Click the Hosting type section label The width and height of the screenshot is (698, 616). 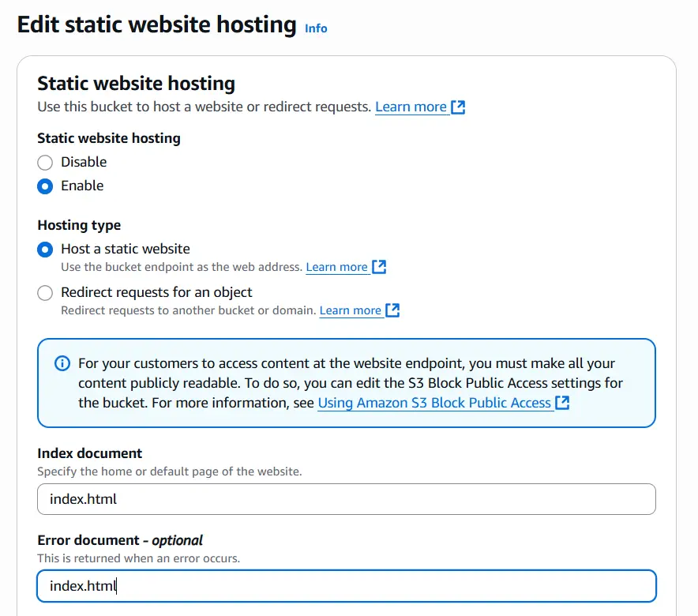click(79, 225)
